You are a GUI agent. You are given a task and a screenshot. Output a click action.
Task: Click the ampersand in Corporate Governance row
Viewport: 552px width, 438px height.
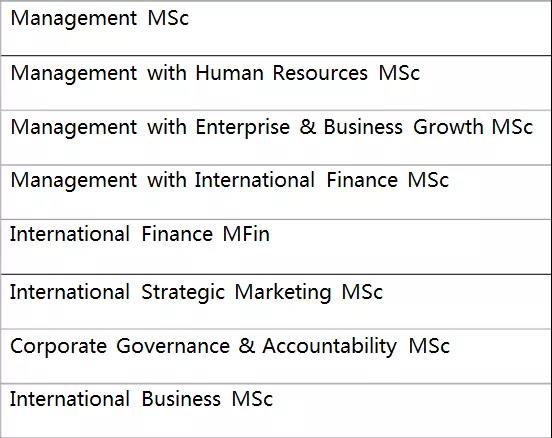(x=246, y=346)
